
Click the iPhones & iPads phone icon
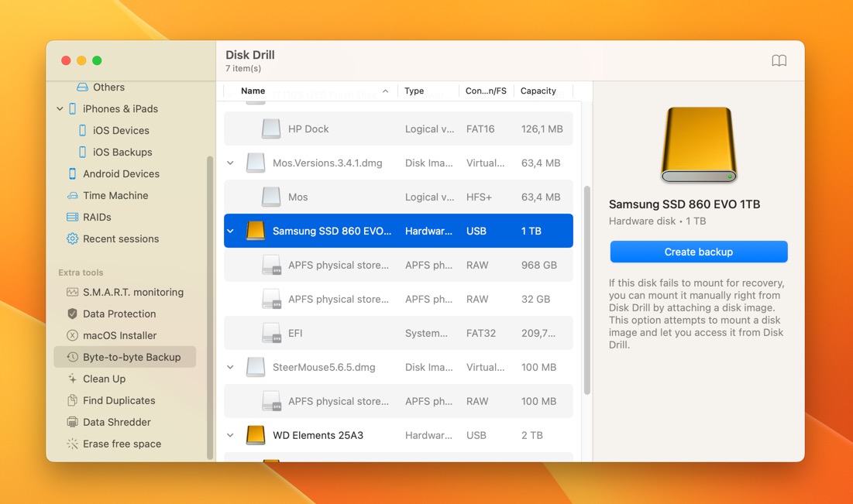coord(72,108)
